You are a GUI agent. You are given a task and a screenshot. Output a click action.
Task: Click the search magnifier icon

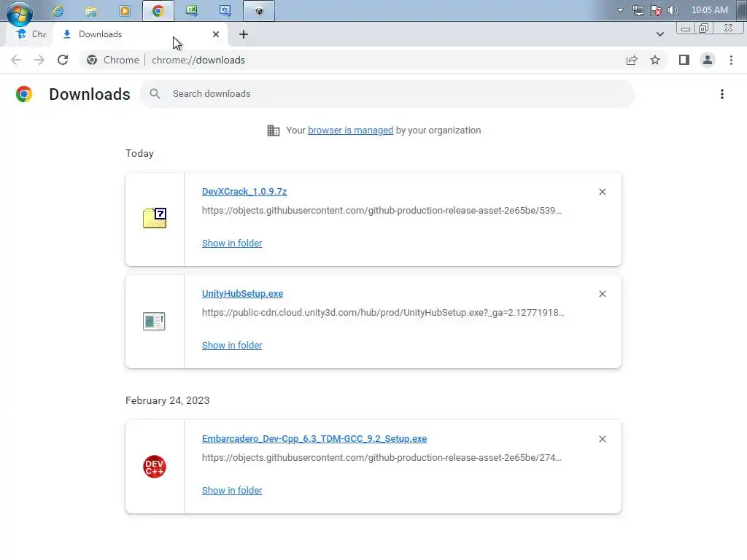[155, 94]
